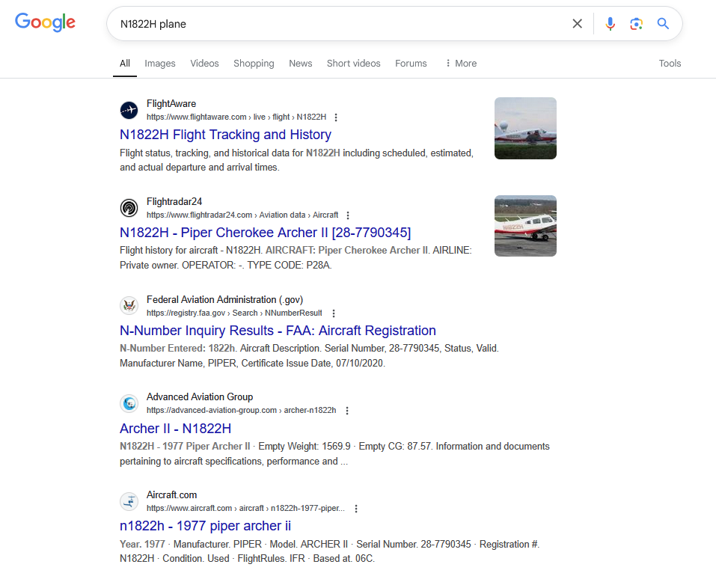Viewport: 716px width, 588px height.
Task: Click the Flightradar24 site name
Action: coord(174,201)
